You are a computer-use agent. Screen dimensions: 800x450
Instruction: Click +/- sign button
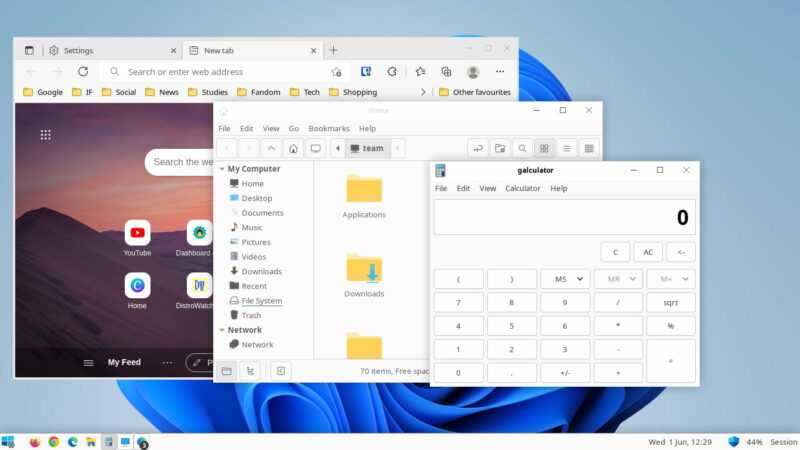(x=565, y=373)
